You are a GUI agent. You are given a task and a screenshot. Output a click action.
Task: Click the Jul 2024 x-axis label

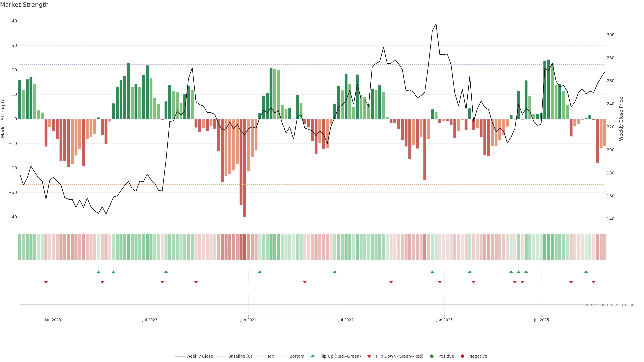tap(346, 320)
